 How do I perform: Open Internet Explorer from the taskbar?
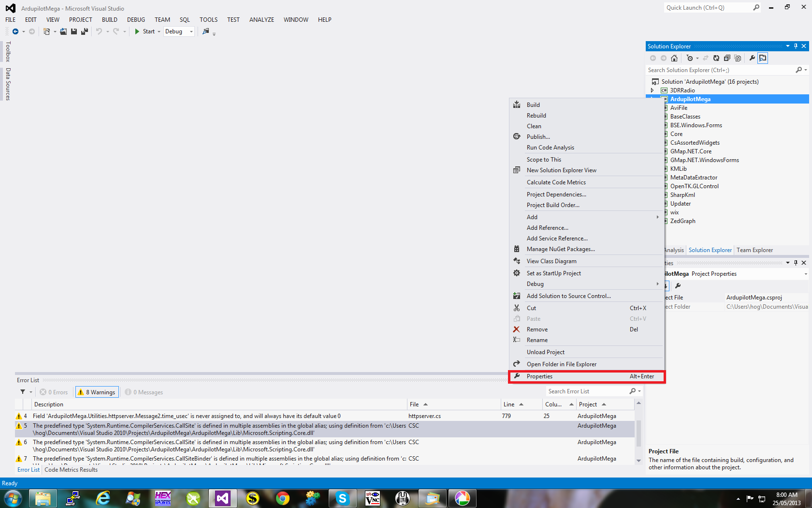pos(103,498)
